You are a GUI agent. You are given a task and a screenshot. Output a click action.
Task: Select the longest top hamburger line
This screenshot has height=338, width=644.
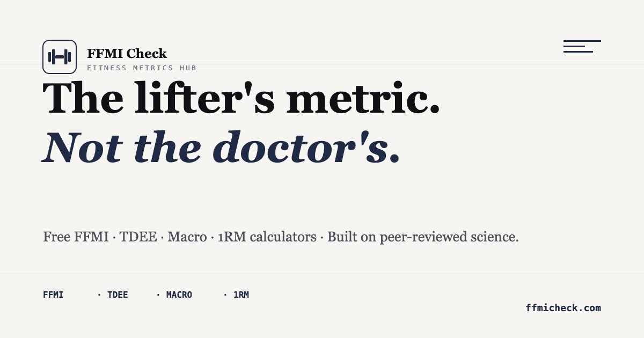(x=582, y=41)
